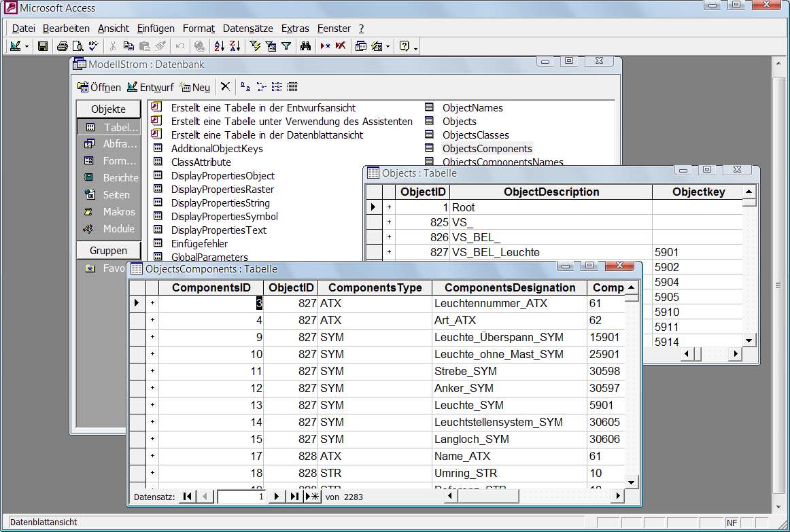Click the Öffnen button in database window

pyautogui.click(x=99, y=87)
